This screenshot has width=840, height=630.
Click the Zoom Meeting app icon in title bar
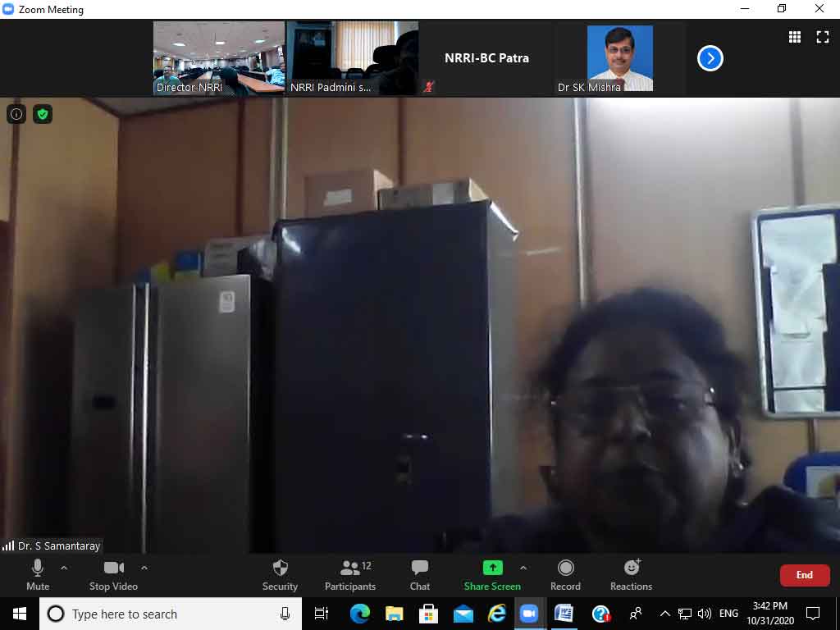click(8, 9)
